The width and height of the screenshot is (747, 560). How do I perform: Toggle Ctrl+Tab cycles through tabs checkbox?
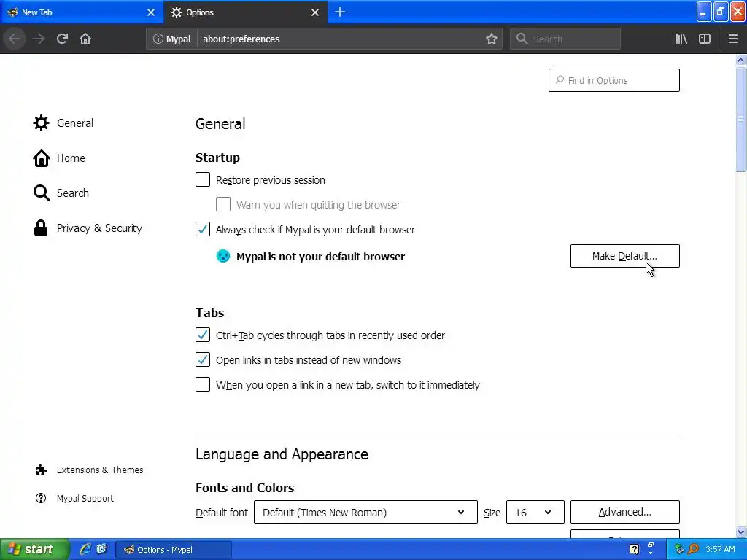tap(203, 335)
